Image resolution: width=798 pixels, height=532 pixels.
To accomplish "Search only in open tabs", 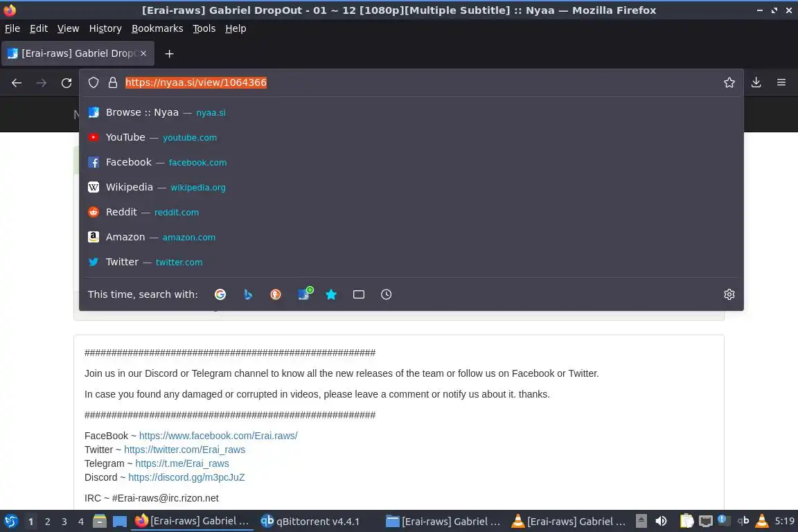I will pos(359,294).
